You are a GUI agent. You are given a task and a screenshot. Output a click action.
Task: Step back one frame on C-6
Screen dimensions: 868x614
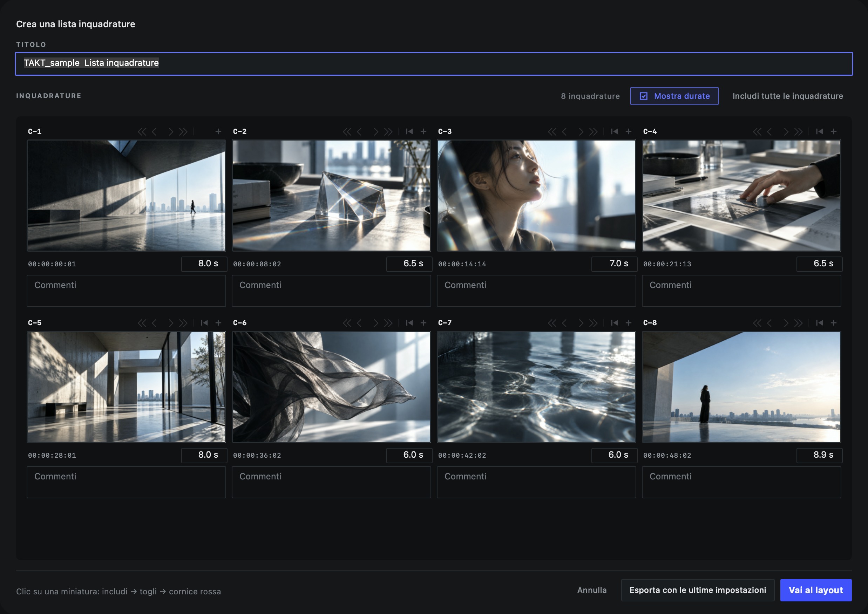click(359, 323)
